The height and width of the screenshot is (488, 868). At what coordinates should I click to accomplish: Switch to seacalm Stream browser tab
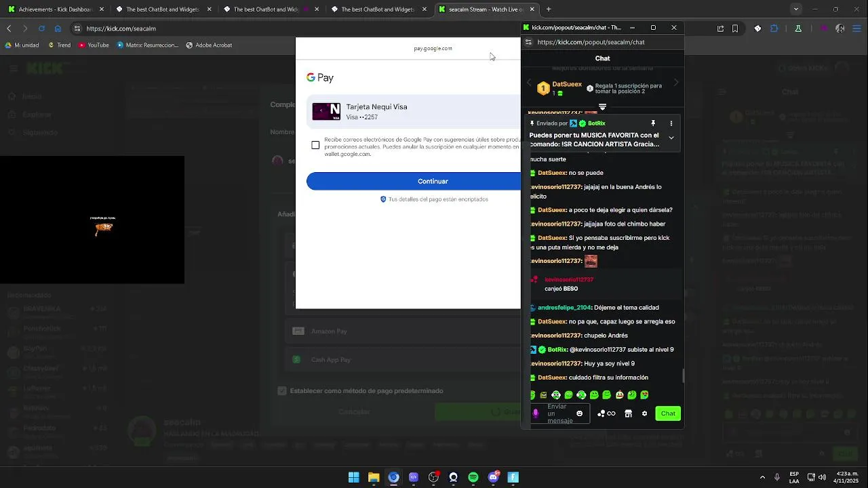pos(486,9)
